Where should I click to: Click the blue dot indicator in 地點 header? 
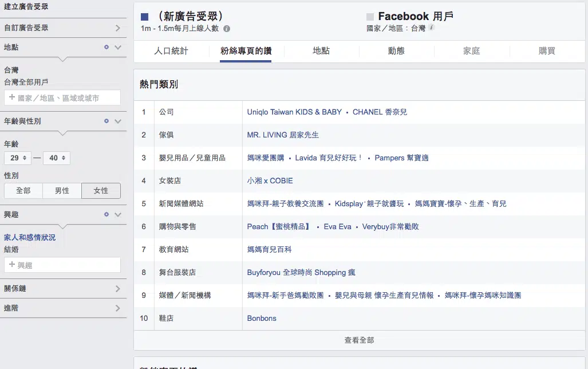[x=106, y=47]
